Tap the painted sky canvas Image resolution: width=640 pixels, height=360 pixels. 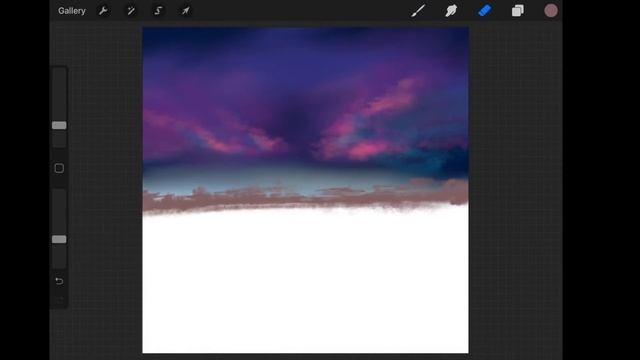pos(305,190)
